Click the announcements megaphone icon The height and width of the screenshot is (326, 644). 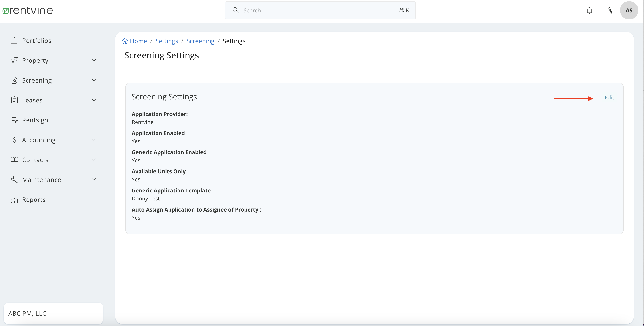[x=609, y=10]
